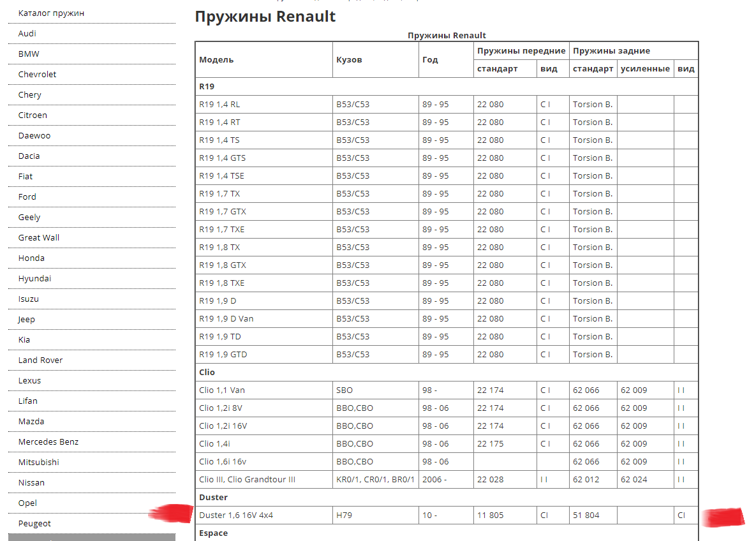
Task: Open Каталог пружин at the sidebar top
Action: tap(51, 13)
